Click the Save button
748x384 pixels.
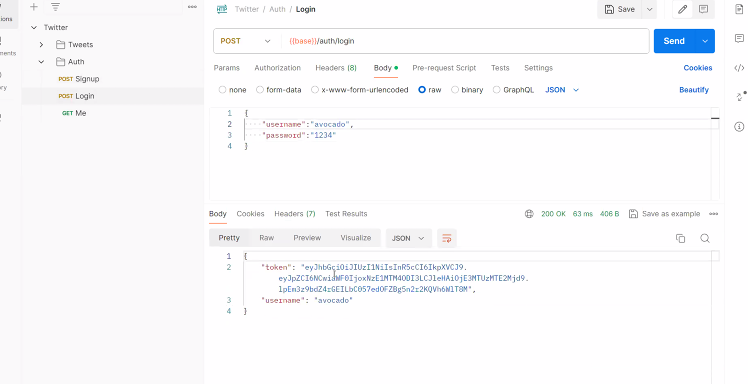(x=620, y=9)
